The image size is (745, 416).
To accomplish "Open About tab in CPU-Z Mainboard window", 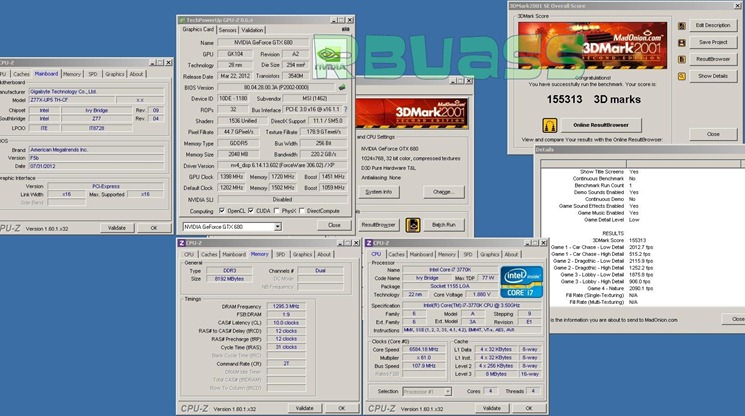I will pyautogui.click(x=136, y=74).
